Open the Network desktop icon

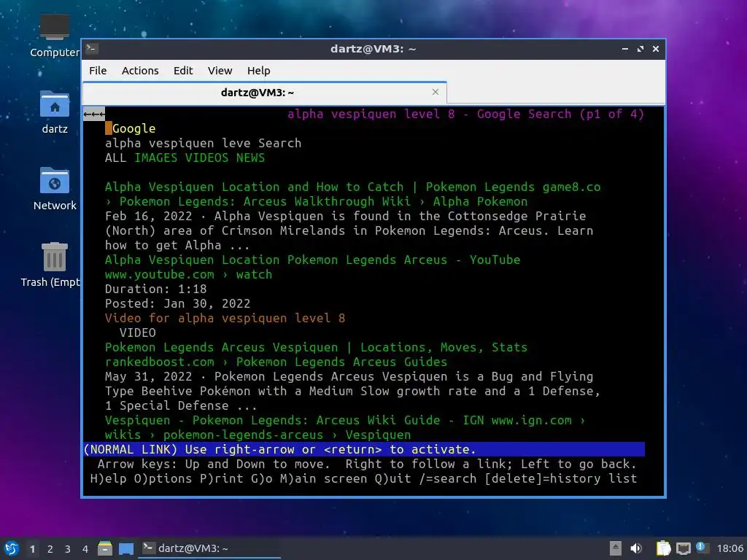[x=54, y=189]
